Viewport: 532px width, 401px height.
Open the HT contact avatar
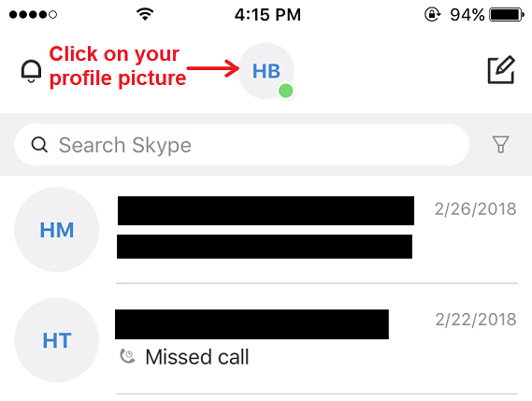tap(57, 340)
